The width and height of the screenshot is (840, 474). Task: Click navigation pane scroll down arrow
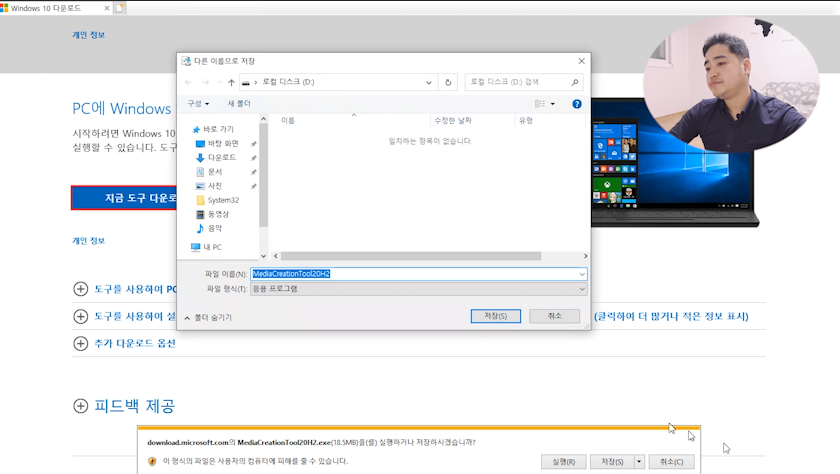point(263,256)
